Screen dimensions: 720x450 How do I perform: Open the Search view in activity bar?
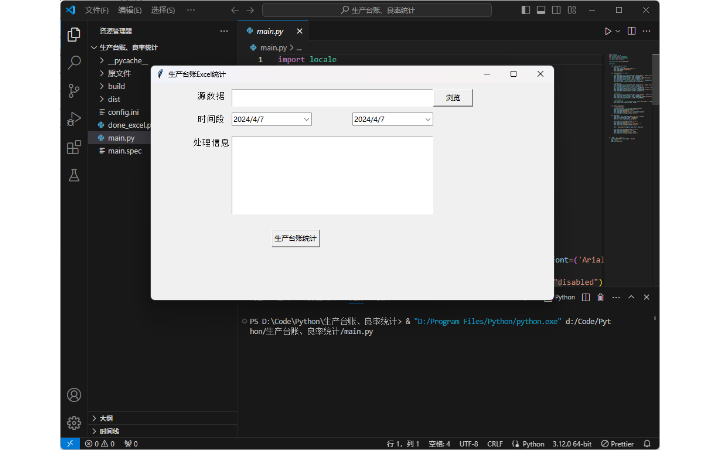pos(74,62)
